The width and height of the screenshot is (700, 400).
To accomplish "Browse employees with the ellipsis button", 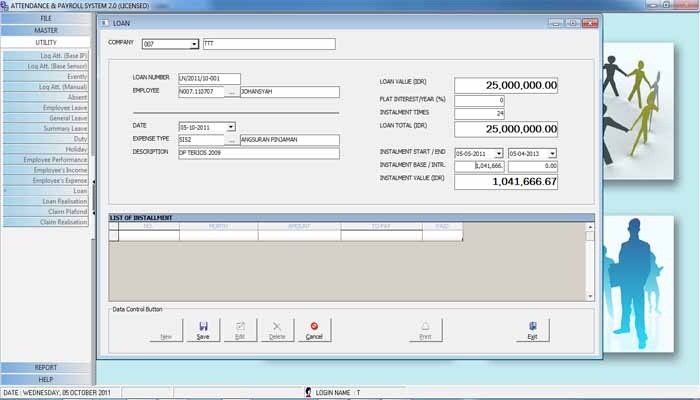I will [232, 92].
